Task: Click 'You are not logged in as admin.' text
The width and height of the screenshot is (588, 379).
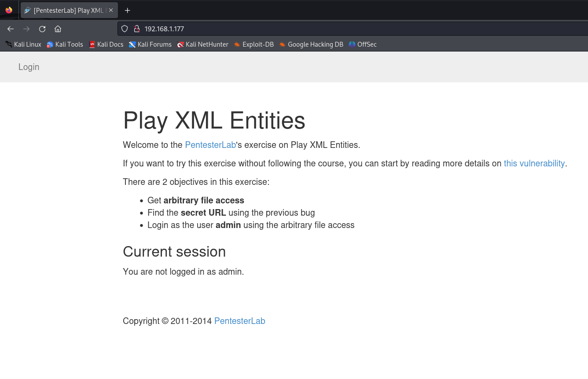Action: coord(184,272)
